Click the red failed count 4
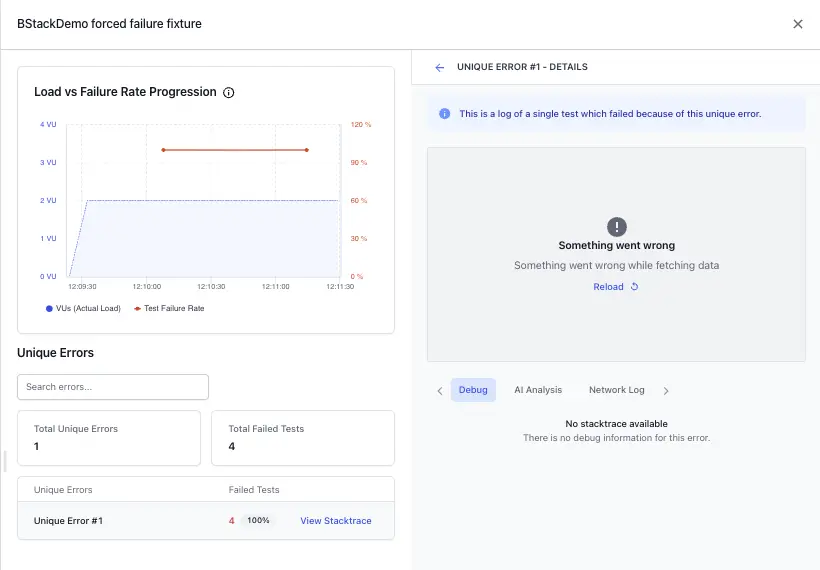This screenshot has height=570, width=820. pyautogui.click(x=231, y=521)
